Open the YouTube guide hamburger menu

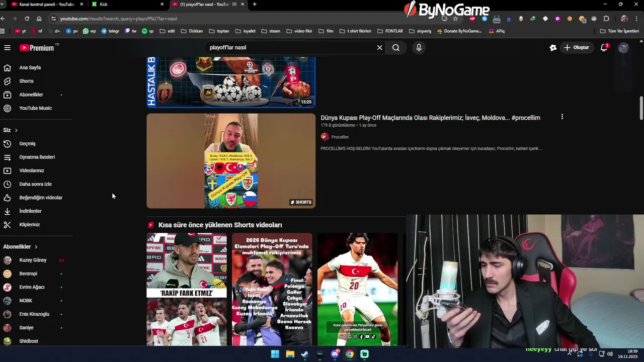[7, 48]
